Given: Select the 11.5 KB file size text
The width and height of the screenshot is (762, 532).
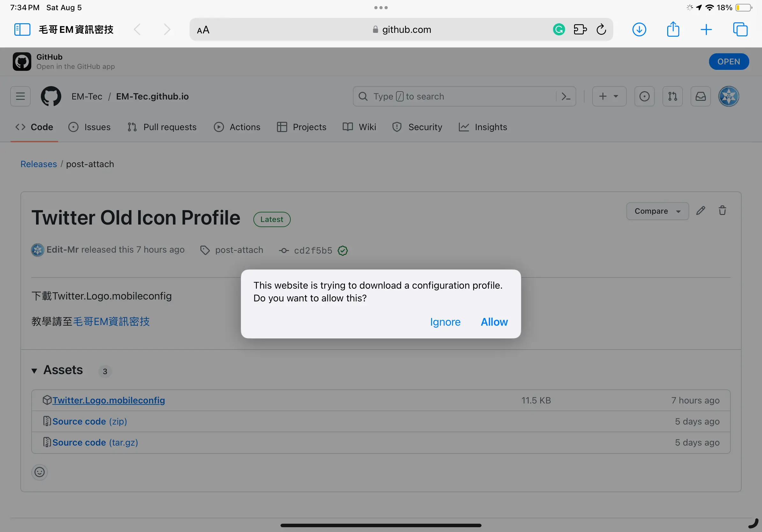Looking at the screenshot, I should click(536, 401).
